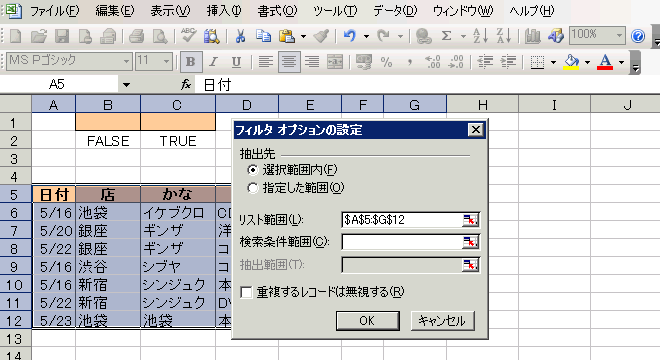Expand the Paste options dropdown arrow
Screen dimensions: 660x360
(x=303, y=37)
